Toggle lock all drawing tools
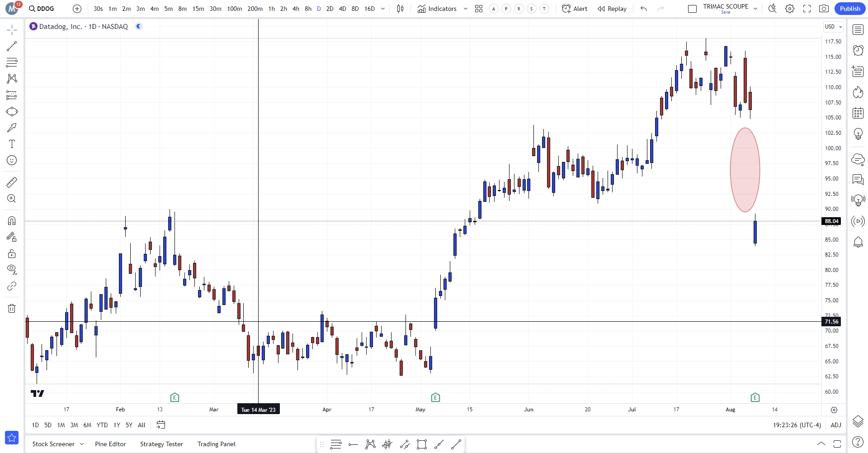 coord(12,253)
